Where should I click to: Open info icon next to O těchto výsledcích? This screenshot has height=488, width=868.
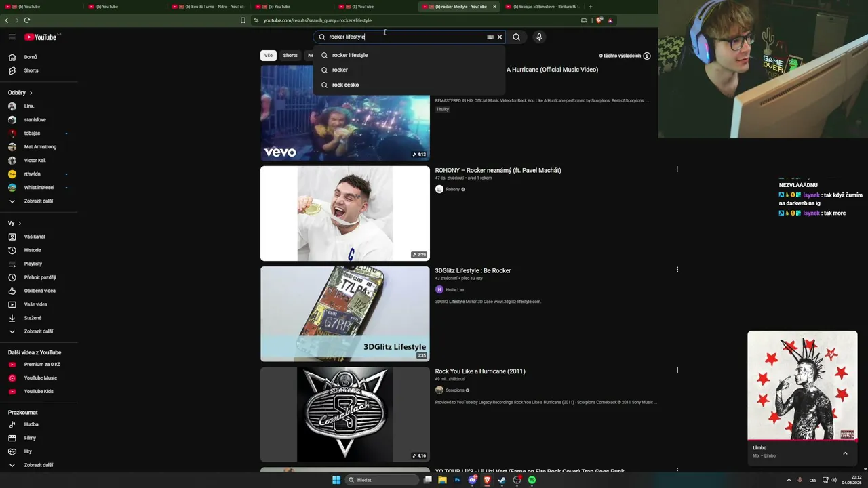click(x=647, y=56)
